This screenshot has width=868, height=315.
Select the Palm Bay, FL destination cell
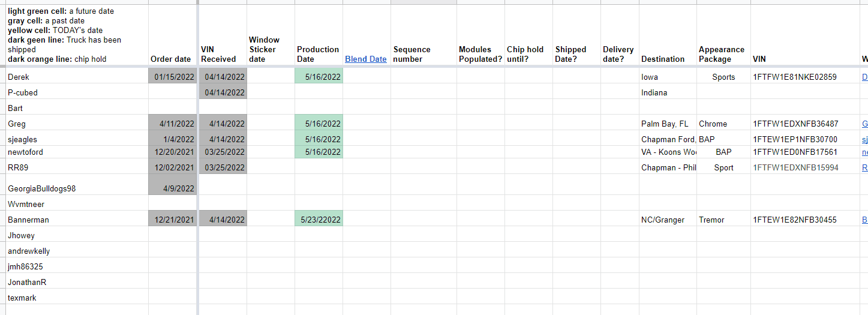665,124
